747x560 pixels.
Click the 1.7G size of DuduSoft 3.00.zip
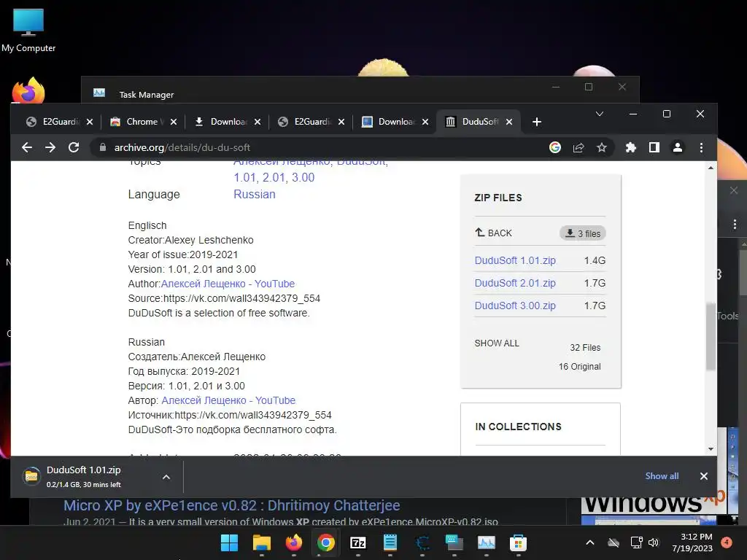[595, 306]
